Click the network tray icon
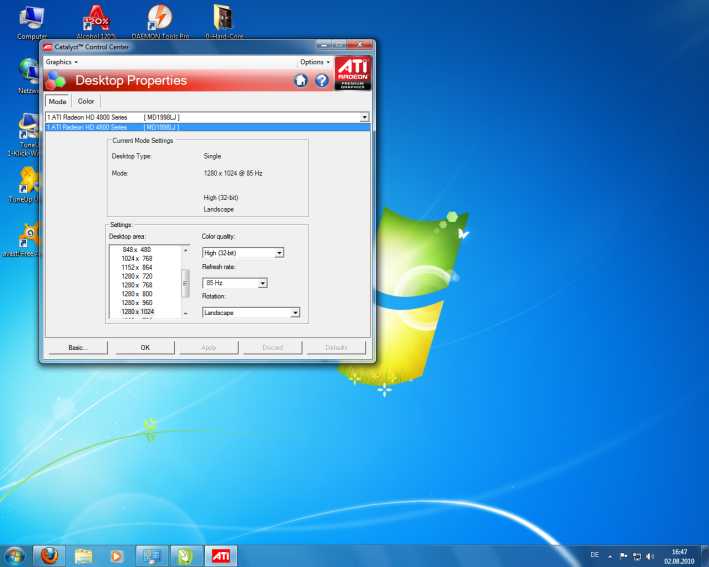 coord(637,556)
